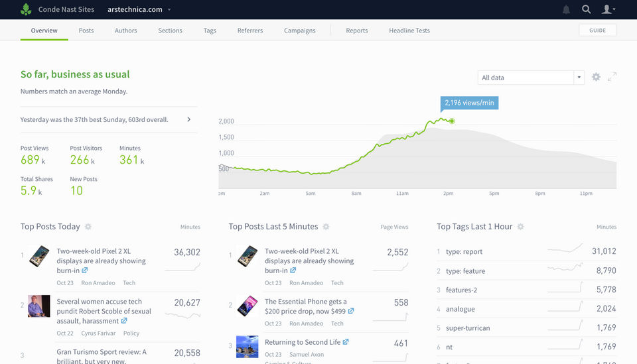This screenshot has height=364, width=637.
Task: Click the GUIDE button
Action: pos(598,30)
